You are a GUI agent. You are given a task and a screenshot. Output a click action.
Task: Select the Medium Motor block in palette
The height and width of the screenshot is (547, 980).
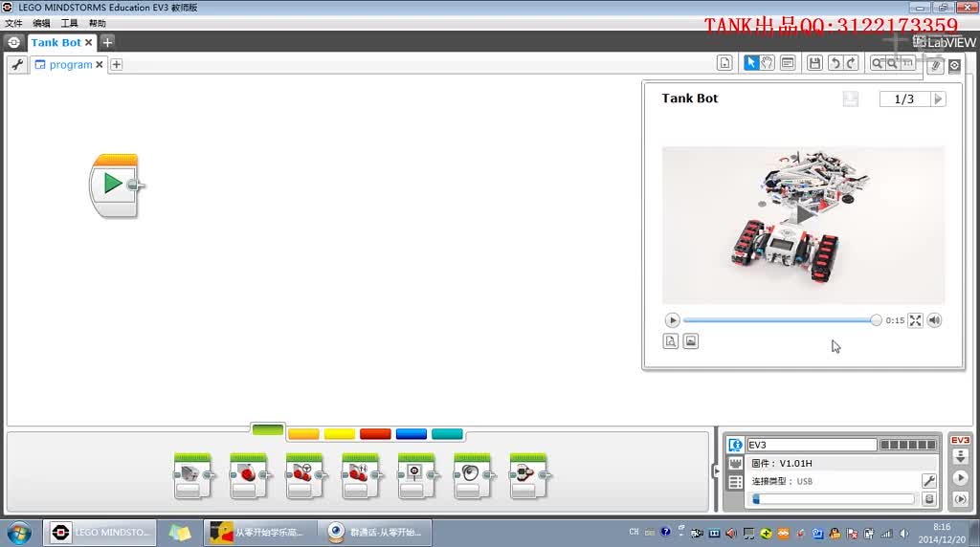coord(192,476)
